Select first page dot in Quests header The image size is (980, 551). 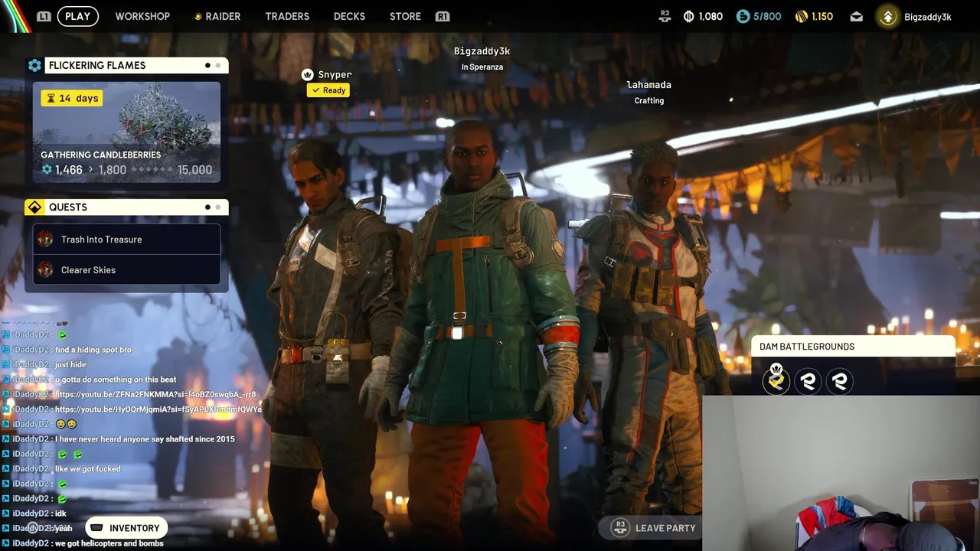tap(207, 207)
